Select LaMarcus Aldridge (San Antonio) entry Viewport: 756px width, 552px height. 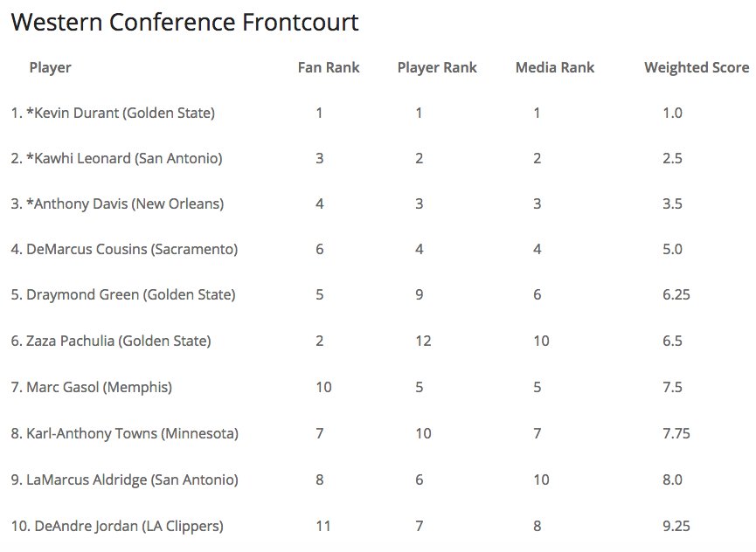124,480
